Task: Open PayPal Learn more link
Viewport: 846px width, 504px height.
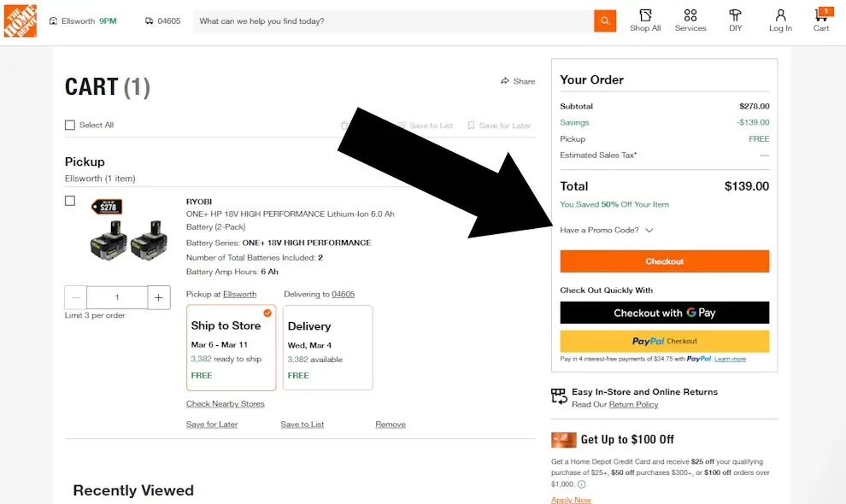Action: tap(730, 359)
